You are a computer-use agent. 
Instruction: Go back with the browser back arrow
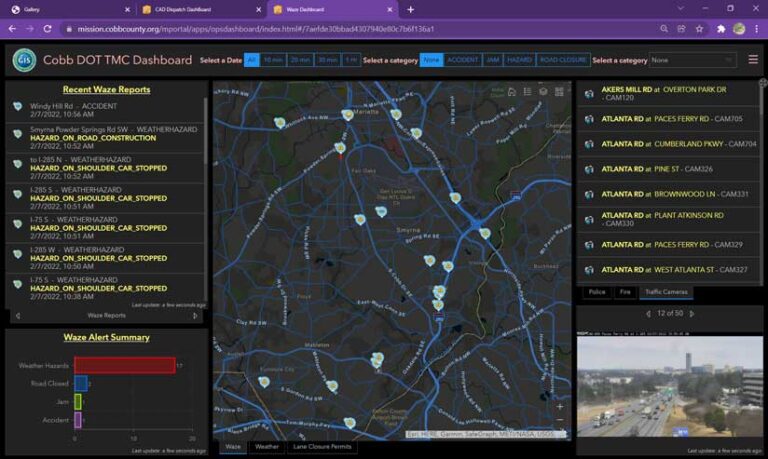tap(12, 29)
